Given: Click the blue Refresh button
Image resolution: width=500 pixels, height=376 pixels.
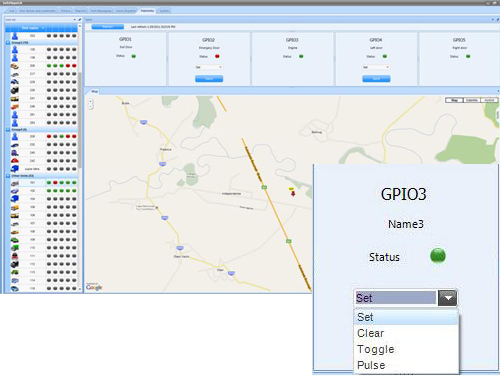Looking at the screenshot, I should point(107,27).
